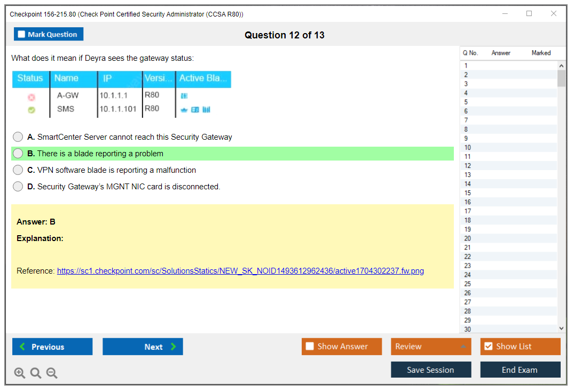Open the checkpoint.com reference link
This screenshot has width=574, height=392.
pos(240,271)
